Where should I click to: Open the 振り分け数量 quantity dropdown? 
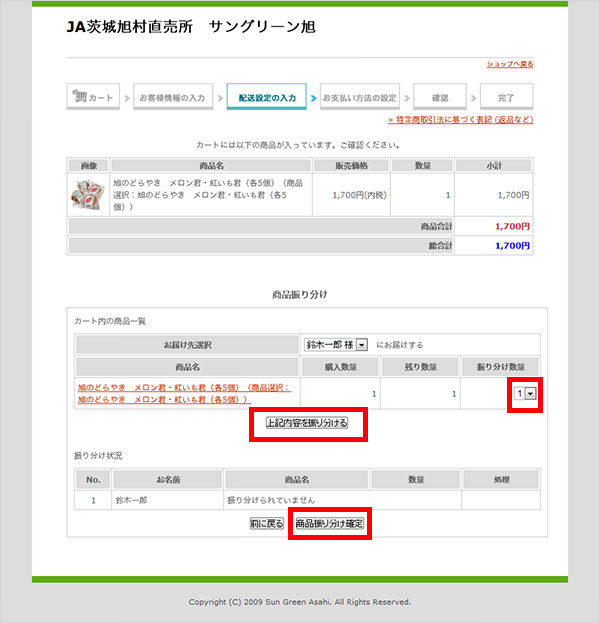524,393
